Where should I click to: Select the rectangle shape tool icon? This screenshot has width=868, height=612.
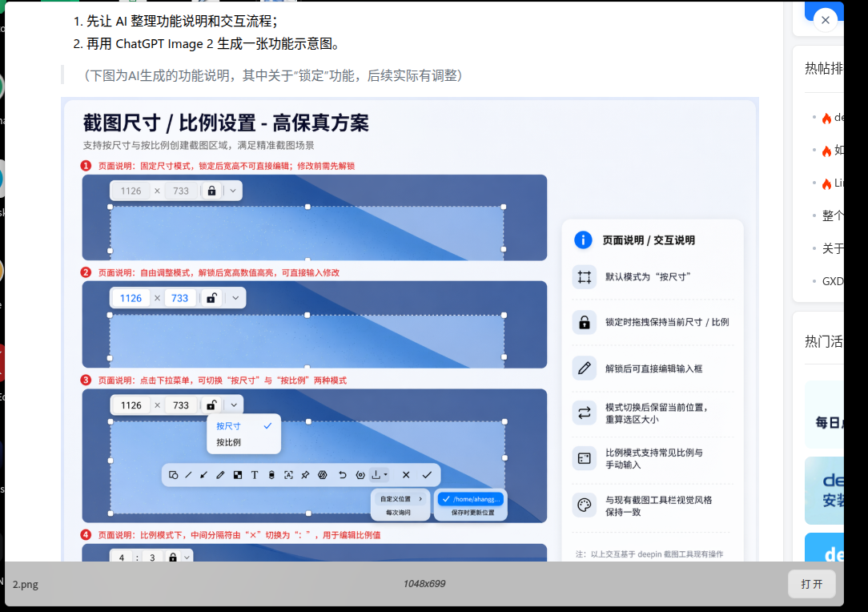coord(173,475)
